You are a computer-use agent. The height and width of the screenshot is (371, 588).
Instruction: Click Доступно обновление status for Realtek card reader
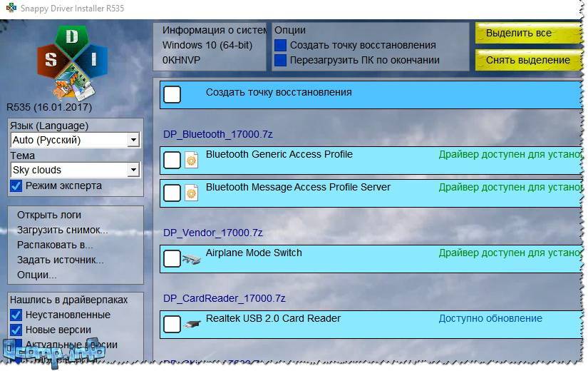490,318
